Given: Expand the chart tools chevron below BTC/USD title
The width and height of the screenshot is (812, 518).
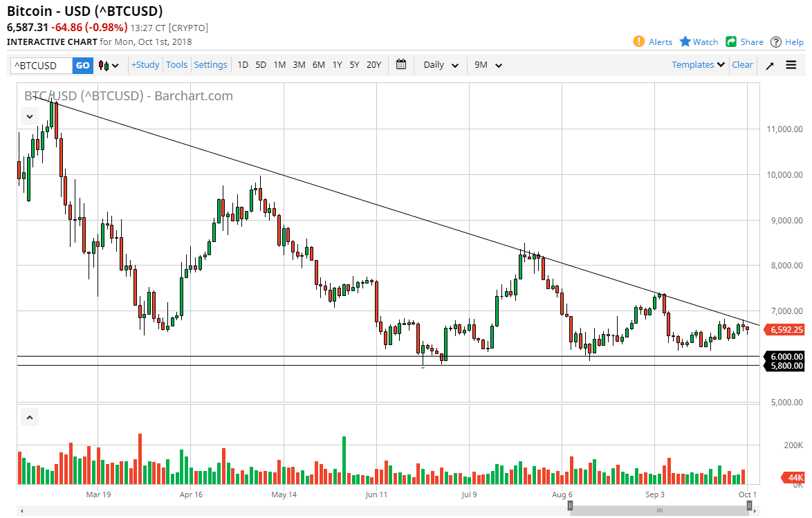Looking at the screenshot, I should coord(29,116).
